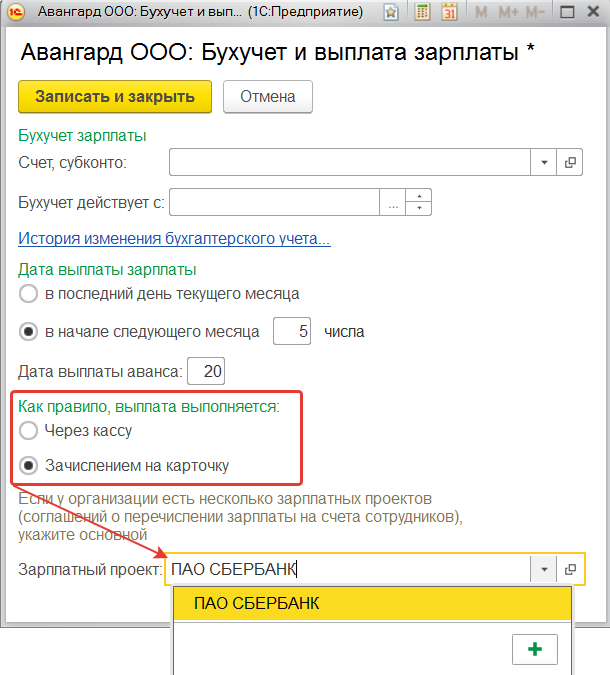The image size is (610, 675).
Task: Select в последний день текущего месяца option
Action: [159, 294]
